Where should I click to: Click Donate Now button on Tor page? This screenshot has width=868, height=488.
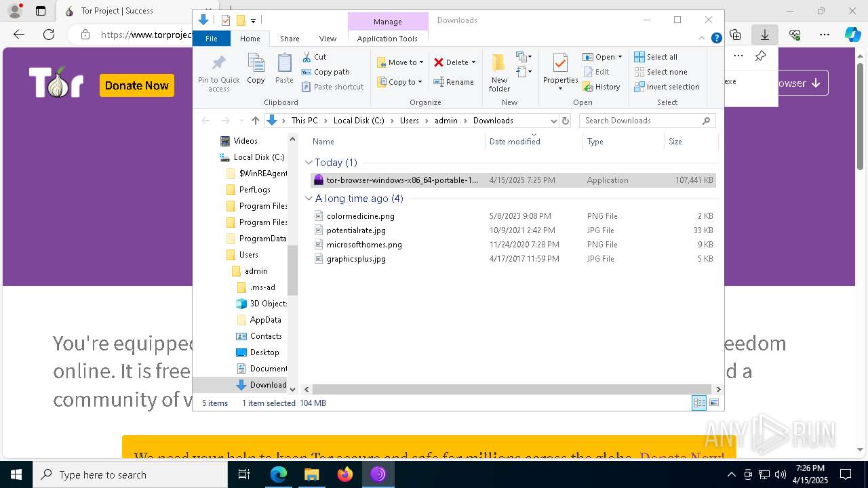pos(137,85)
